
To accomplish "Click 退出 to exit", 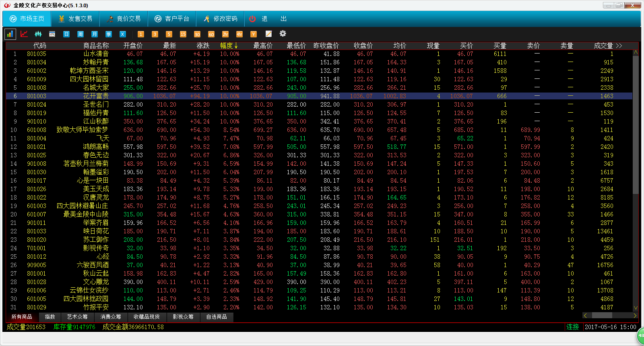I will [x=268, y=19].
